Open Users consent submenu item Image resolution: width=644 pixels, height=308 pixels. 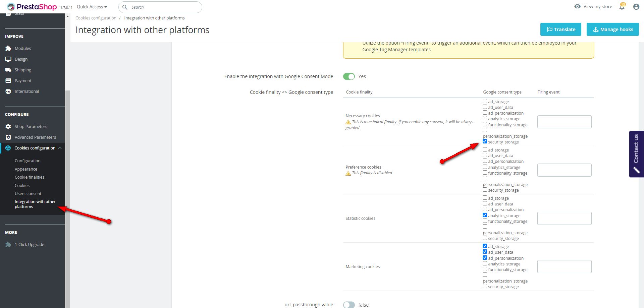(28, 194)
